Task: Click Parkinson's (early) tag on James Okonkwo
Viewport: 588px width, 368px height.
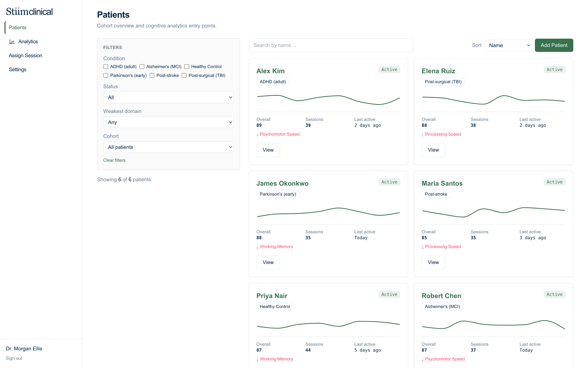Action: 278,194
